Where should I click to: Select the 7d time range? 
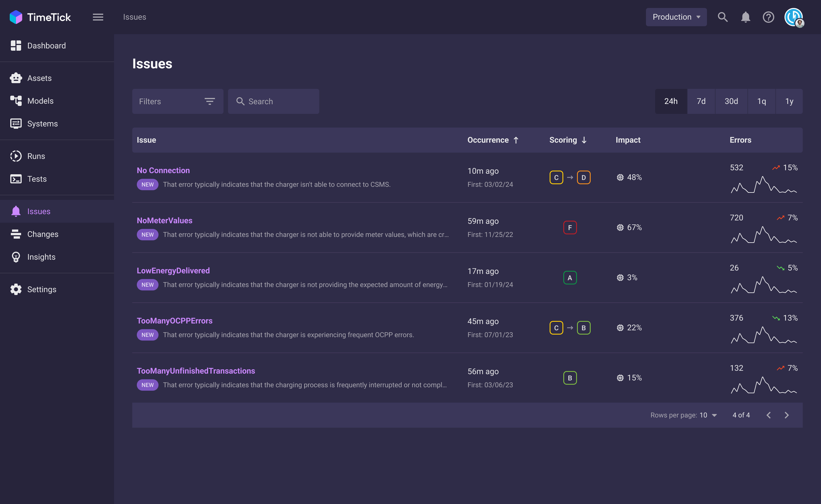click(701, 101)
